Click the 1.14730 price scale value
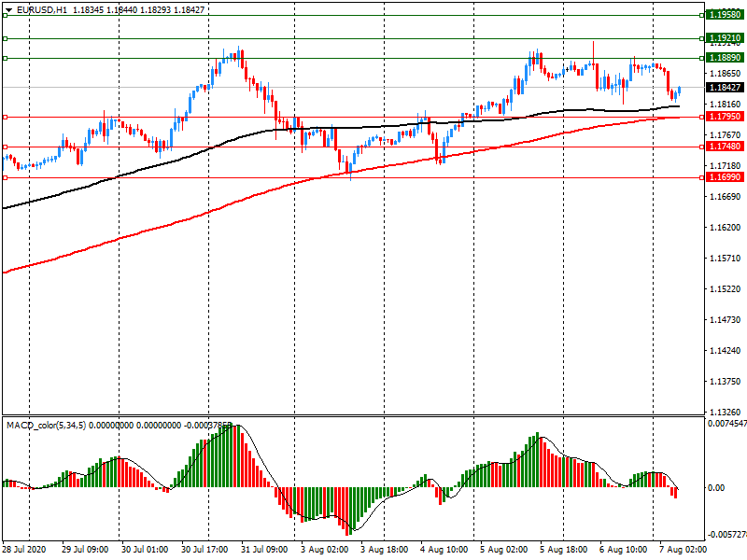This screenshot has width=747, height=560. tap(726, 320)
